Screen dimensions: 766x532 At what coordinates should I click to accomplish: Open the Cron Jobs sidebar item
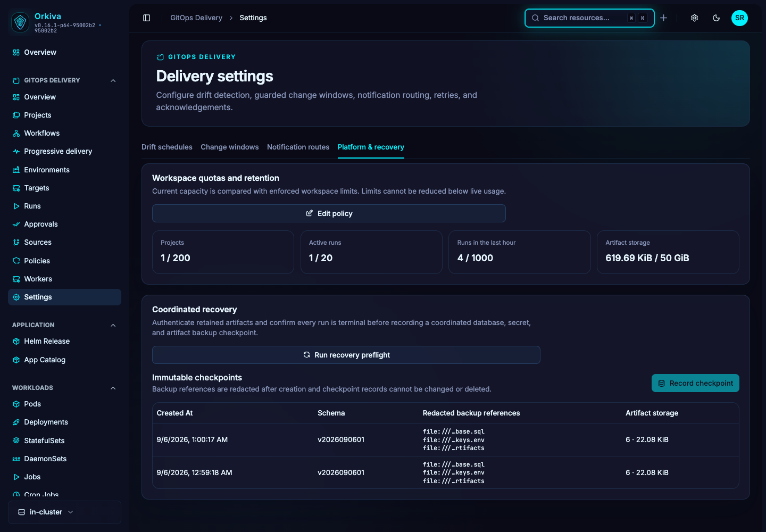click(64, 494)
